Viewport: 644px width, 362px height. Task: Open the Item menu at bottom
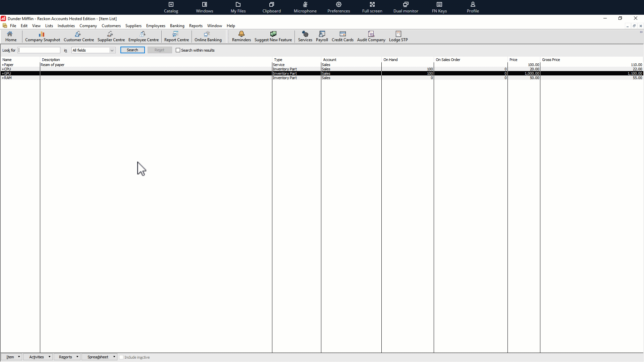pyautogui.click(x=12, y=357)
